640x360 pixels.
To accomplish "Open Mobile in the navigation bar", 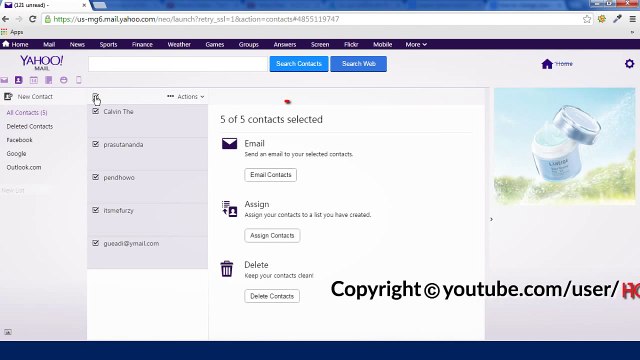I will pos(382,44).
